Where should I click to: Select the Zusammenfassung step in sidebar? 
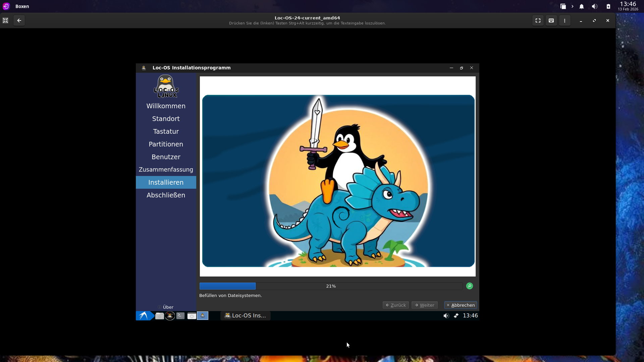[x=166, y=170]
